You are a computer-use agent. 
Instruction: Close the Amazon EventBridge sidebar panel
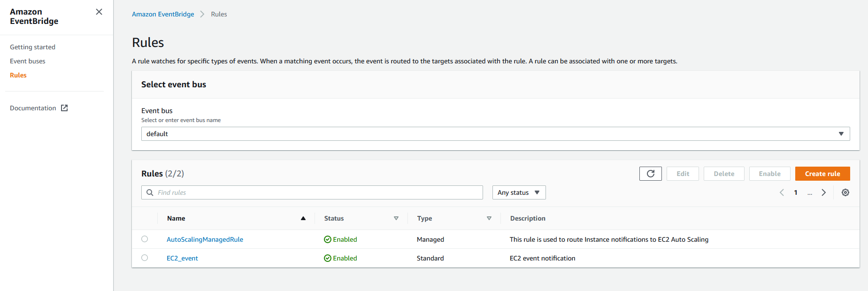(x=99, y=12)
